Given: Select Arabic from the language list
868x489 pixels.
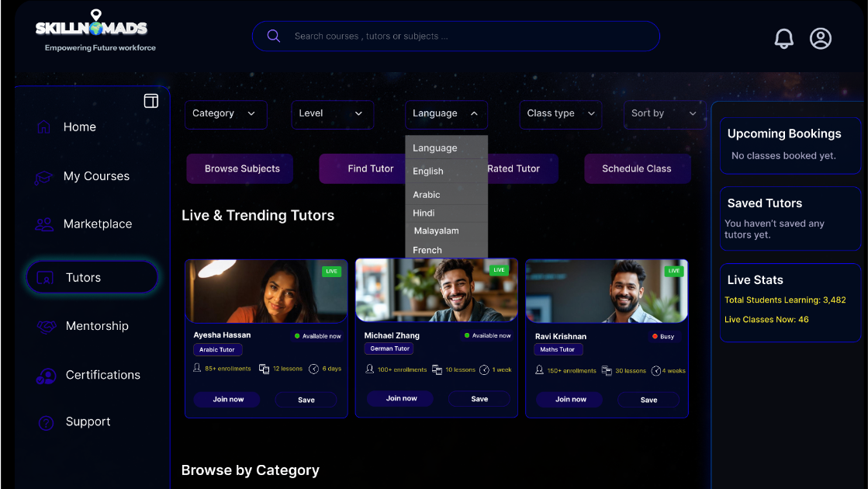Looking at the screenshot, I should [x=427, y=195].
